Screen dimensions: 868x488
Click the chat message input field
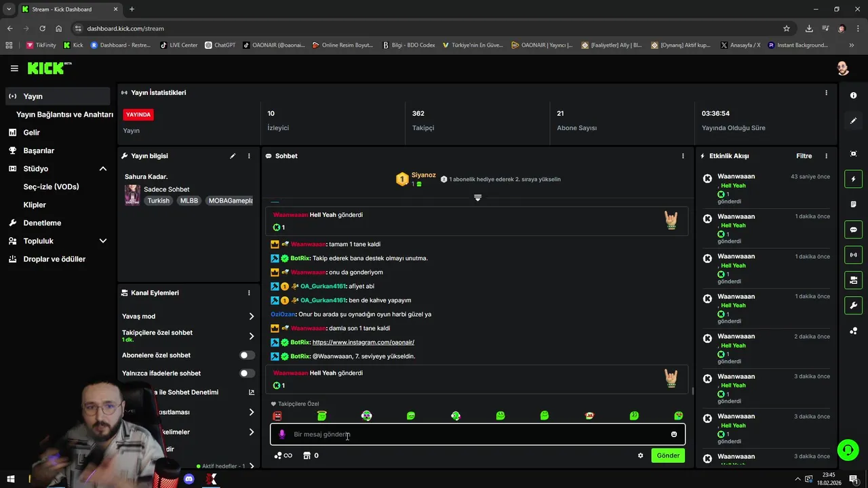(x=477, y=434)
